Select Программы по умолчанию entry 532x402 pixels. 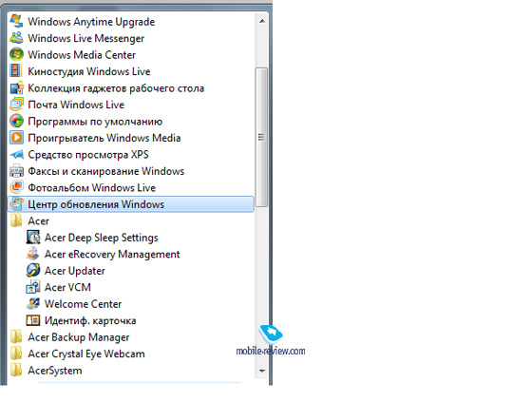131,121
